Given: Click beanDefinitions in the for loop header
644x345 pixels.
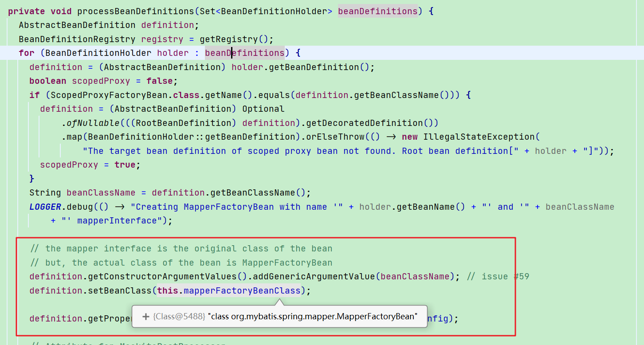Looking at the screenshot, I should pos(245,53).
